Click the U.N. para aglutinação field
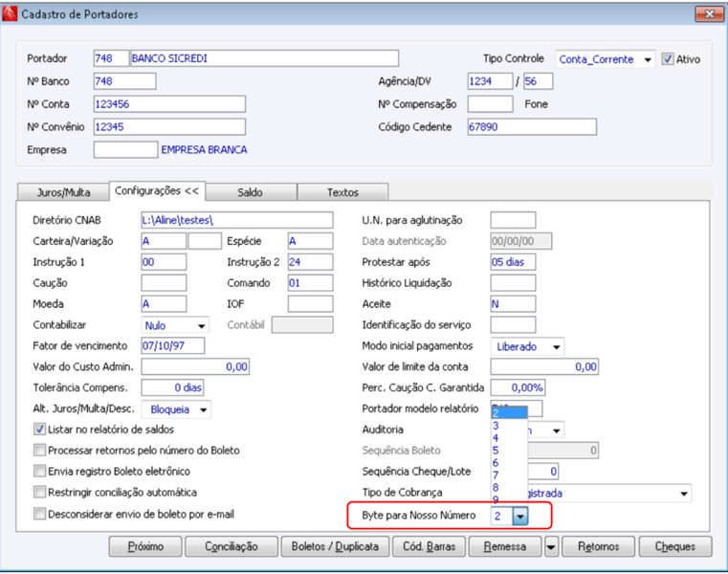This screenshot has width=728, height=574. (x=513, y=220)
